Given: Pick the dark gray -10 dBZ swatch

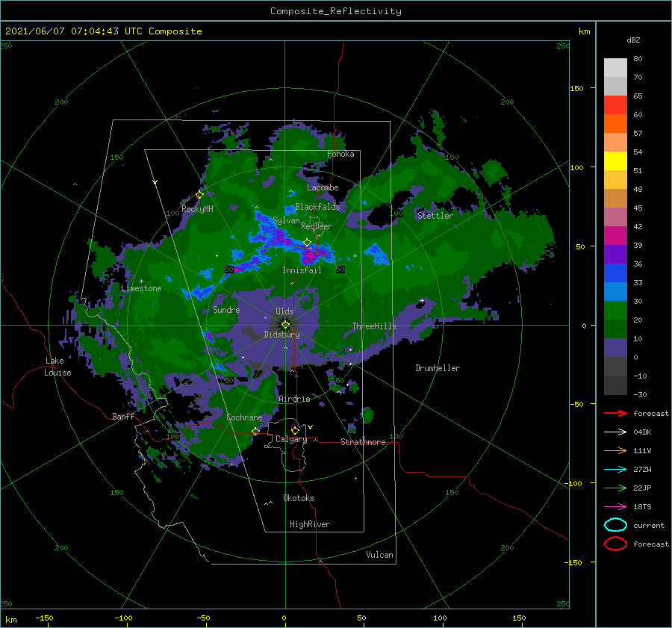Looking at the screenshot, I should [615, 385].
